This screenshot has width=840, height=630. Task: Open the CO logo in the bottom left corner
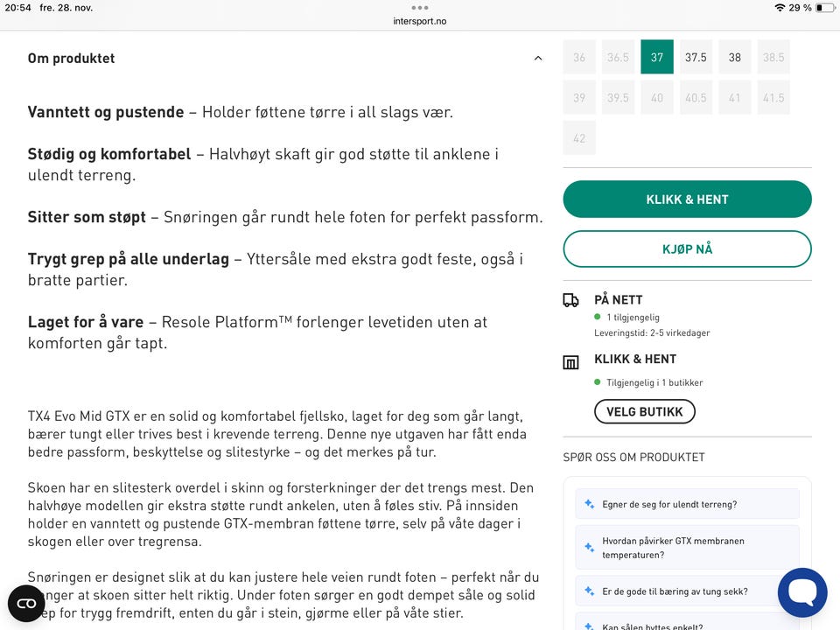pyautogui.click(x=25, y=603)
